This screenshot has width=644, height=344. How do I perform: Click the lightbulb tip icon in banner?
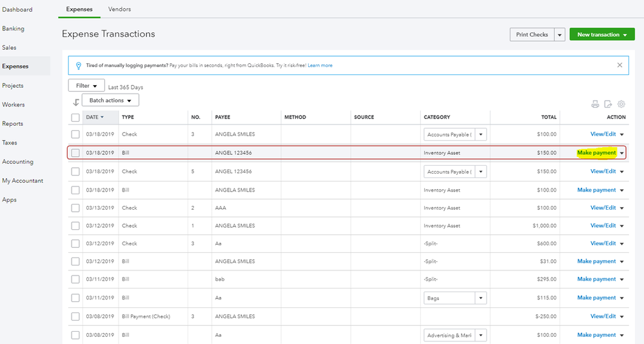coord(79,65)
